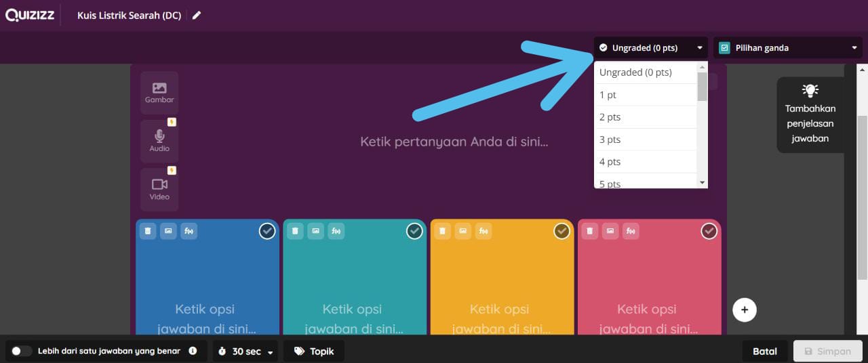The height and width of the screenshot is (363, 868).
Task: Mark the yellow option as correct
Action: coord(561,232)
